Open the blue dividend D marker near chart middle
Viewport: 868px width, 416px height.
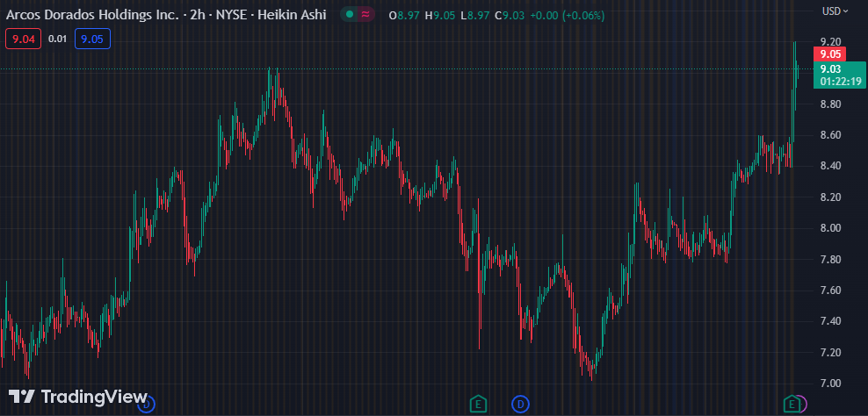(520, 404)
